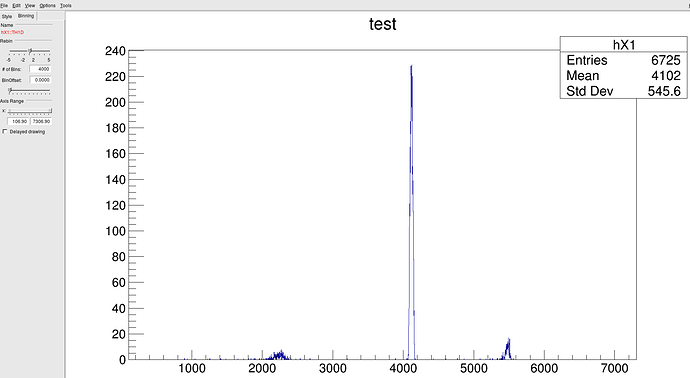This screenshot has height=378, width=690.
Task: Click the x Axis Range slider
Action: click(29, 111)
